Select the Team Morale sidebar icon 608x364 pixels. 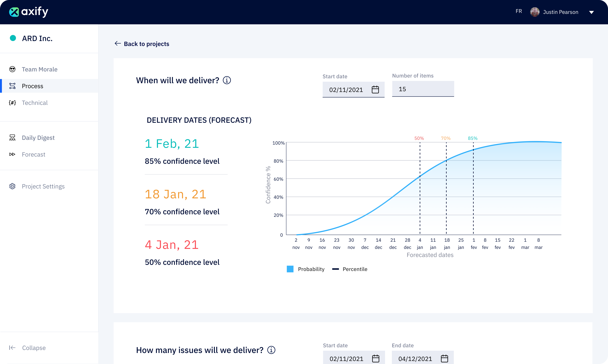(x=12, y=69)
